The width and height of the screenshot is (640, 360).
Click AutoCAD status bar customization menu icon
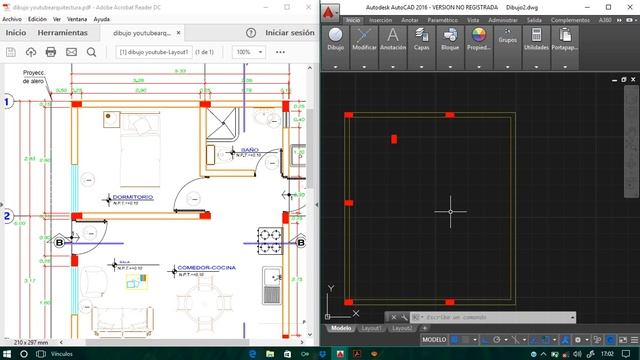coord(634,340)
